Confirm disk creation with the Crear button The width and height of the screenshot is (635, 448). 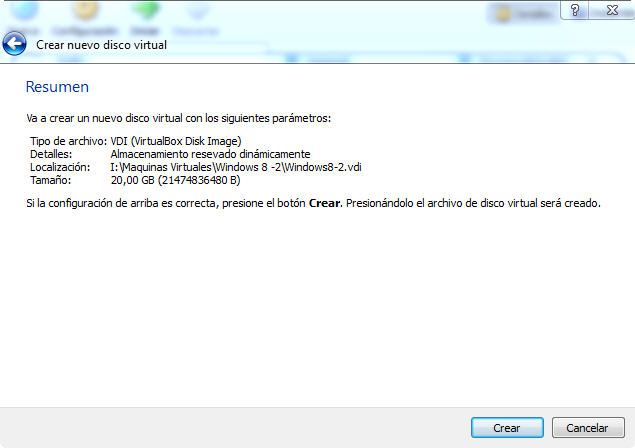click(x=507, y=428)
